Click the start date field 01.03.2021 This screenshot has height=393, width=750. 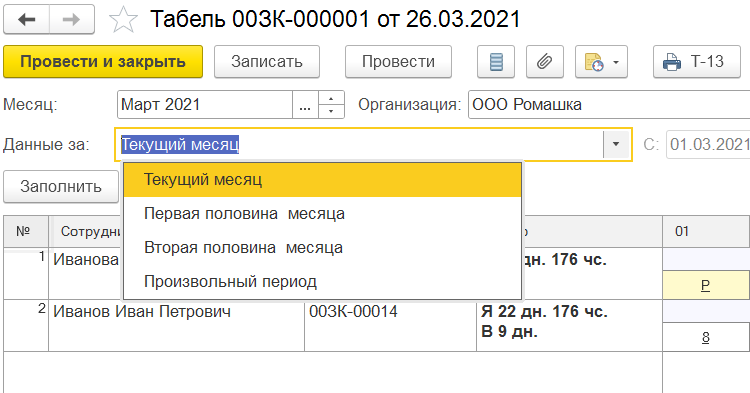[708, 144]
